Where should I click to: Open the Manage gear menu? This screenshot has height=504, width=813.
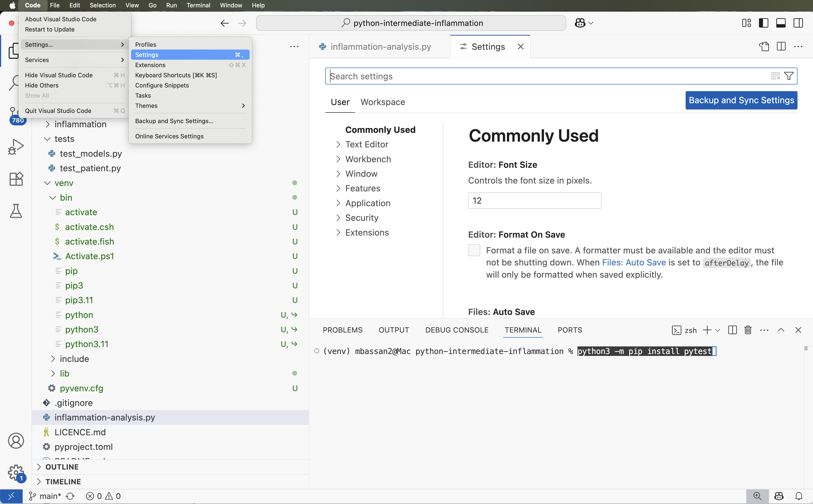[16, 472]
